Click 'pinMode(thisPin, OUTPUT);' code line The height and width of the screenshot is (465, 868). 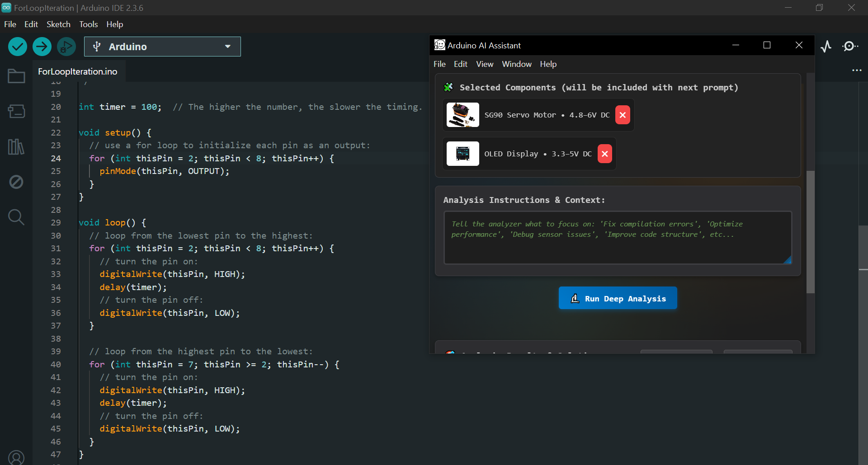click(165, 171)
